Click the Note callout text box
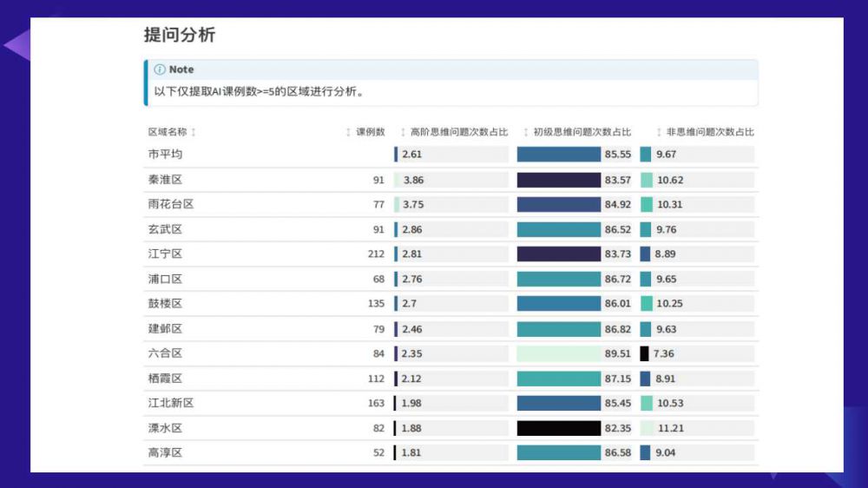 click(450, 91)
